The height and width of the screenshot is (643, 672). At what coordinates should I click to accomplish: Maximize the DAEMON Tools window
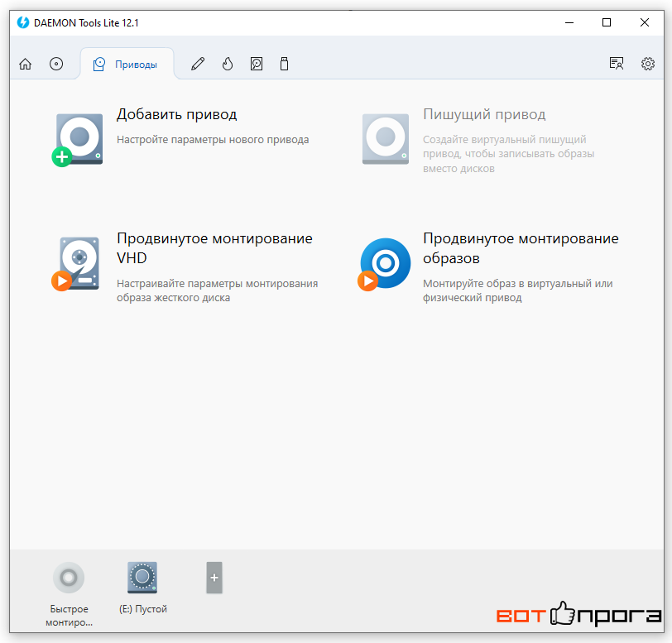click(607, 22)
